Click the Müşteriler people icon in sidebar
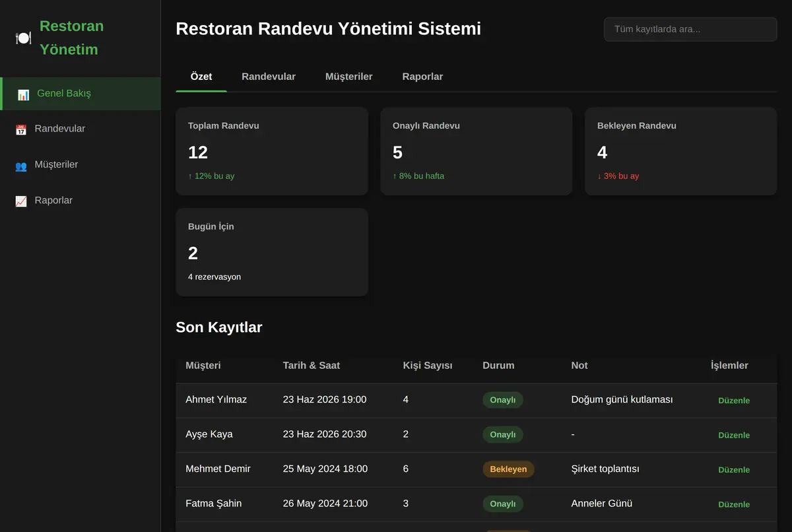Image resolution: width=792 pixels, height=532 pixels. point(21,165)
